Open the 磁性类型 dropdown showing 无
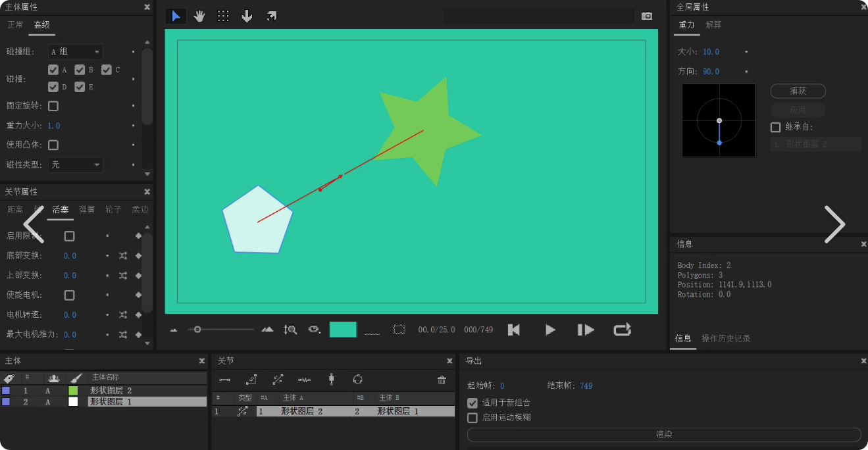The height and width of the screenshot is (450, 868). pos(76,164)
